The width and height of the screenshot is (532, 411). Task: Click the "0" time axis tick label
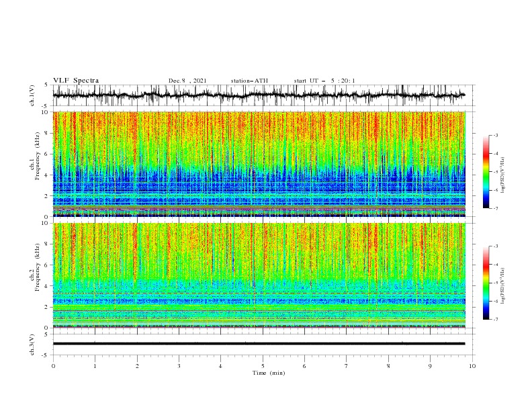tap(53, 366)
